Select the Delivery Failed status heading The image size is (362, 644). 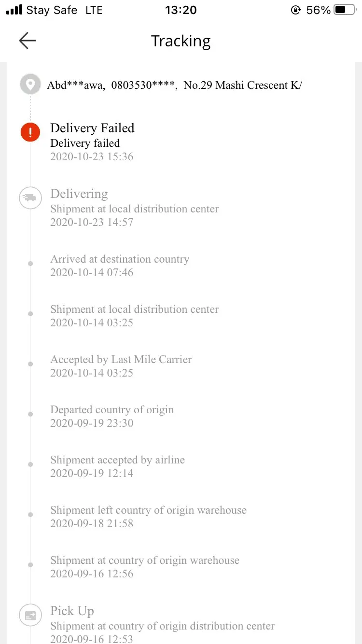pyautogui.click(x=92, y=128)
